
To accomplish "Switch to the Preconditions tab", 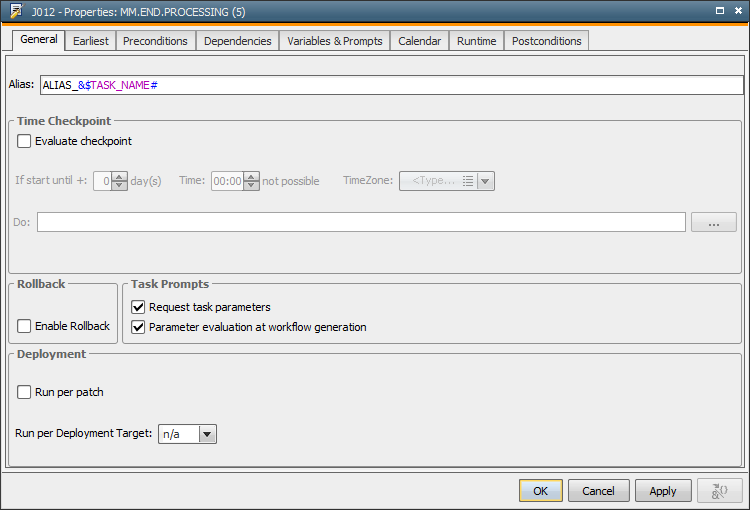I will coord(155,41).
